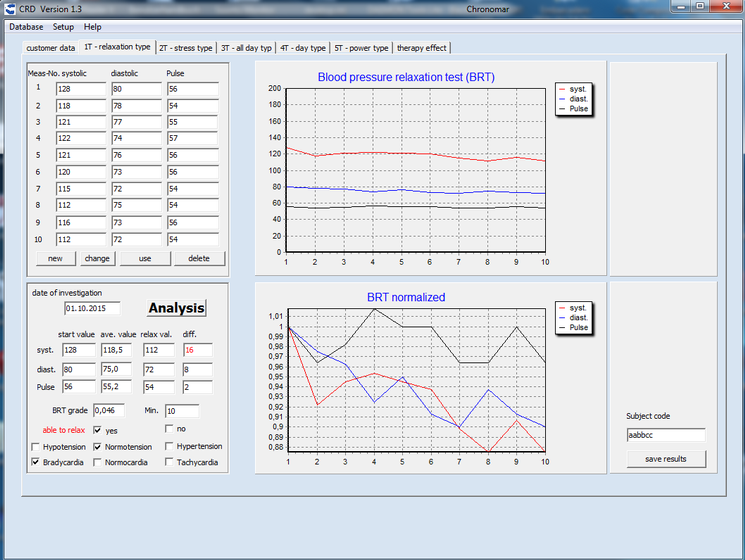The height and width of the screenshot is (560, 745).
Task: Switch to the 2T - stress type tab
Action: coord(186,47)
